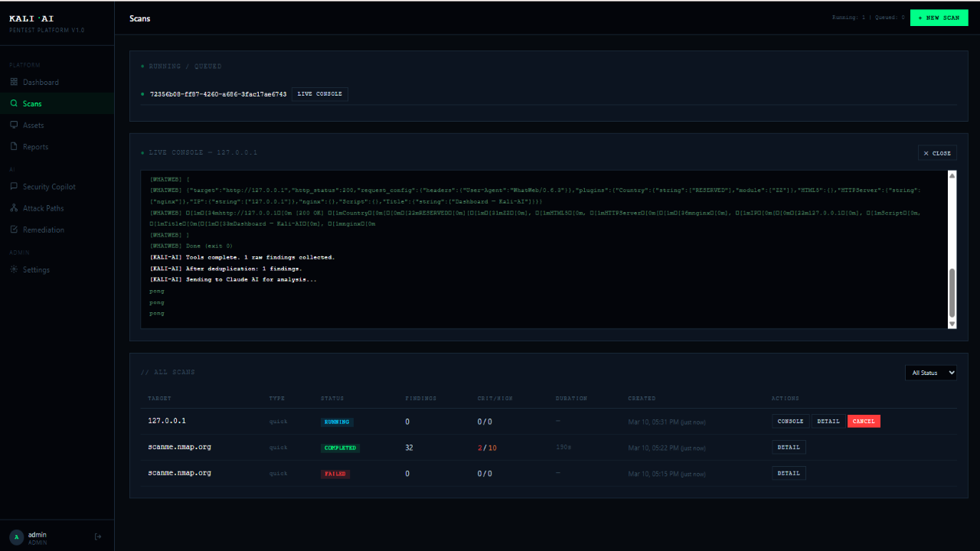The height and width of the screenshot is (551, 980).
Task: Click the FINDINGS column header
Action: [x=420, y=399]
